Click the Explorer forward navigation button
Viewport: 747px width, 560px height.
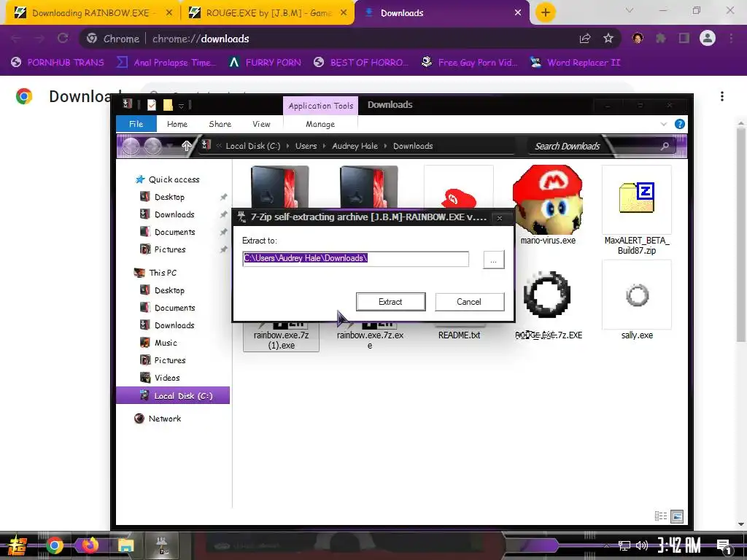point(152,146)
